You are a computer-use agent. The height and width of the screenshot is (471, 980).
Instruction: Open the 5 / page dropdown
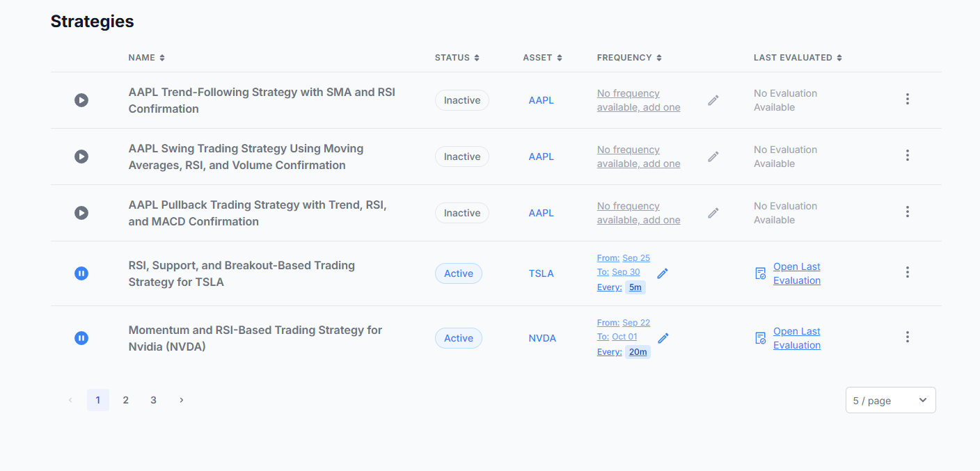point(890,399)
